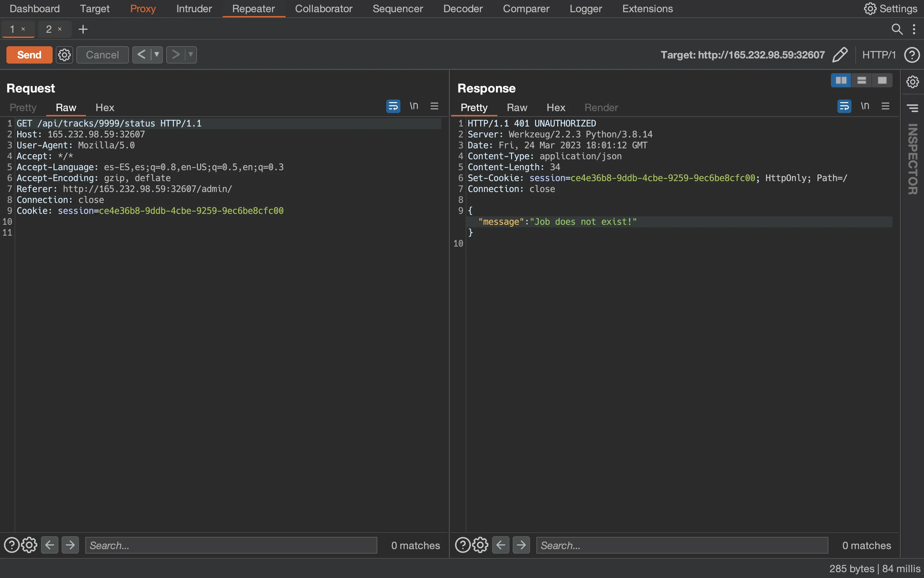This screenshot has width=924, height=578.
Task: Open the Sequencer tab
Action: coord(398,8)
